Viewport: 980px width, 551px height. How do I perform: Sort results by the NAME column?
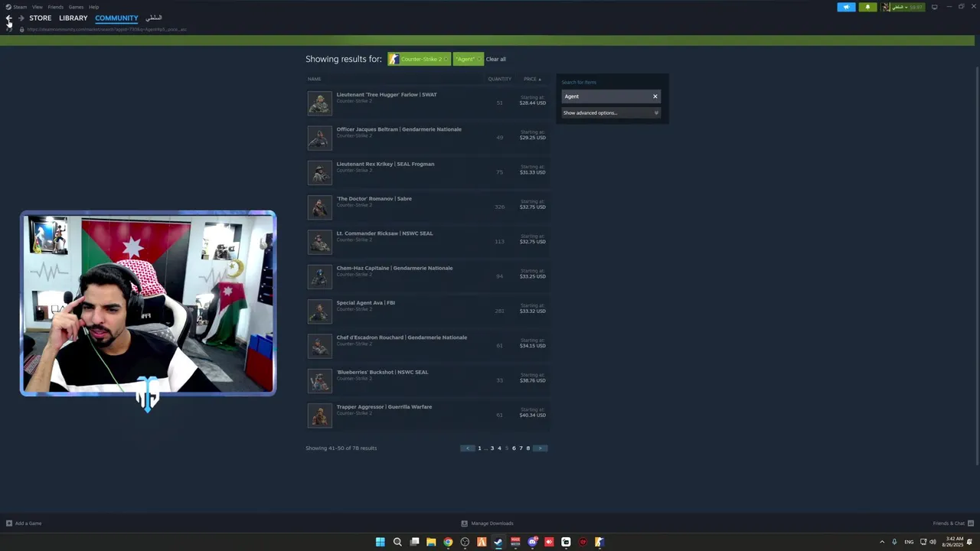(314, 79)
